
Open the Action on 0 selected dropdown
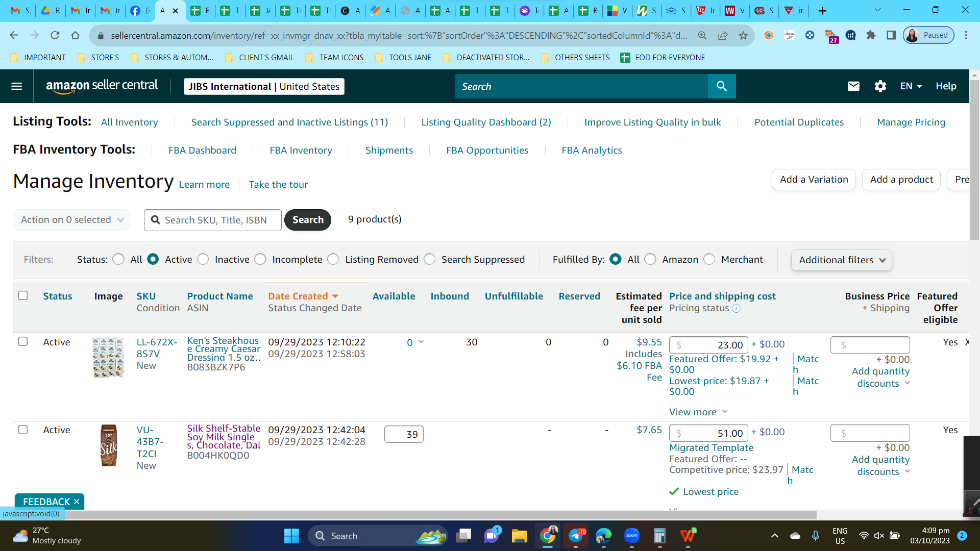71,220
